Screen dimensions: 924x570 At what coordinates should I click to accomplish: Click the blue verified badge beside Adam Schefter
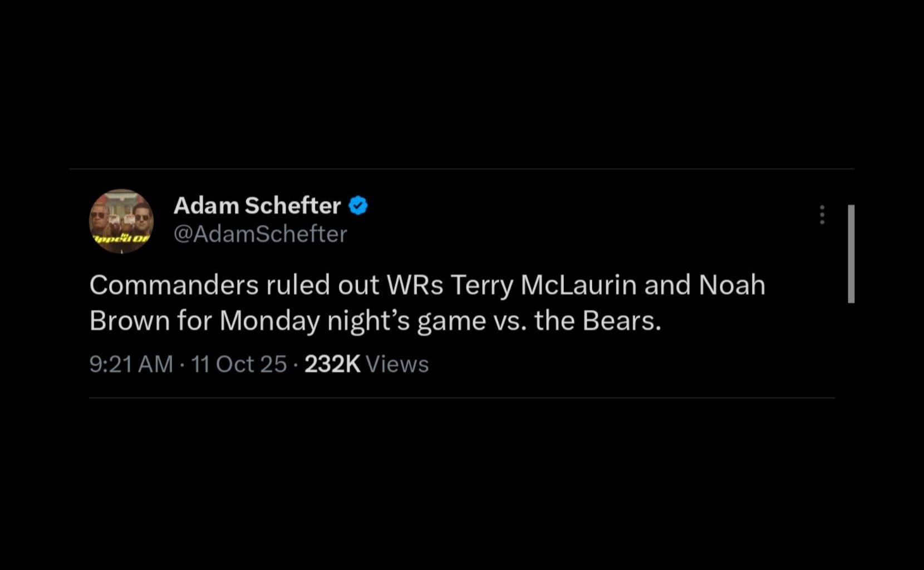(x=358, y=205)
